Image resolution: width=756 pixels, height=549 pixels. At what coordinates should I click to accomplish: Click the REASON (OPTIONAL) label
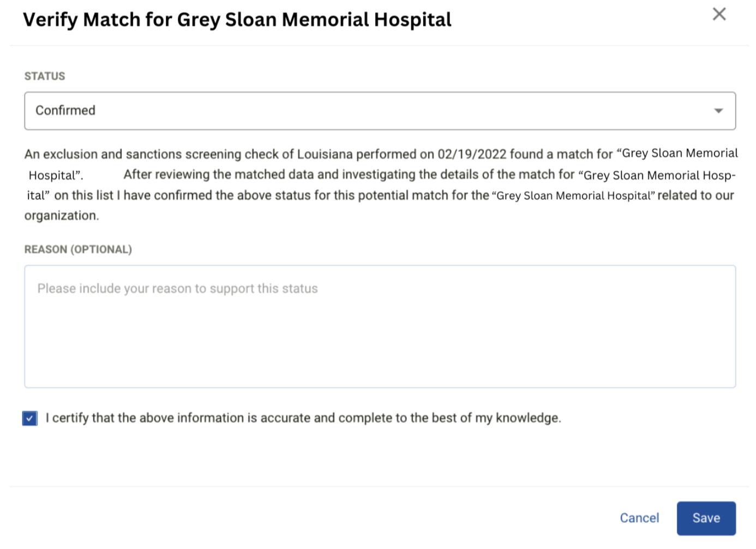(x=78, y=249)
